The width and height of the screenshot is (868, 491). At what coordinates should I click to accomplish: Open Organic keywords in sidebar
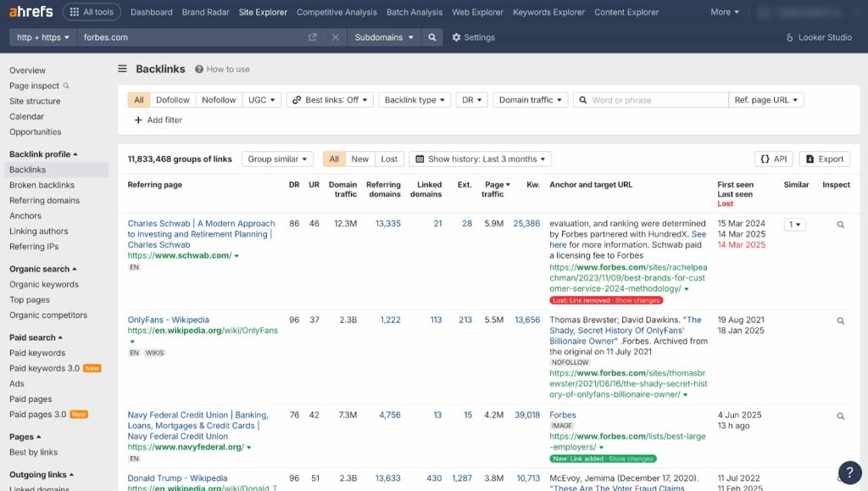click(44, 285)
